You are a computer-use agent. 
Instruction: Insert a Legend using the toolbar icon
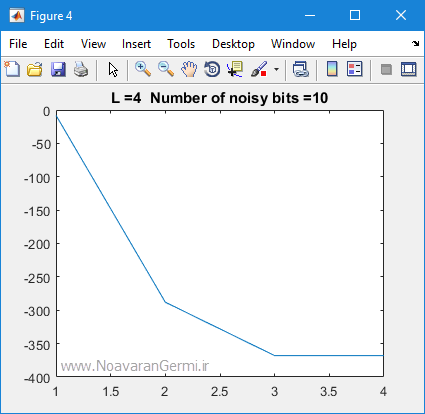pos(355,70)
